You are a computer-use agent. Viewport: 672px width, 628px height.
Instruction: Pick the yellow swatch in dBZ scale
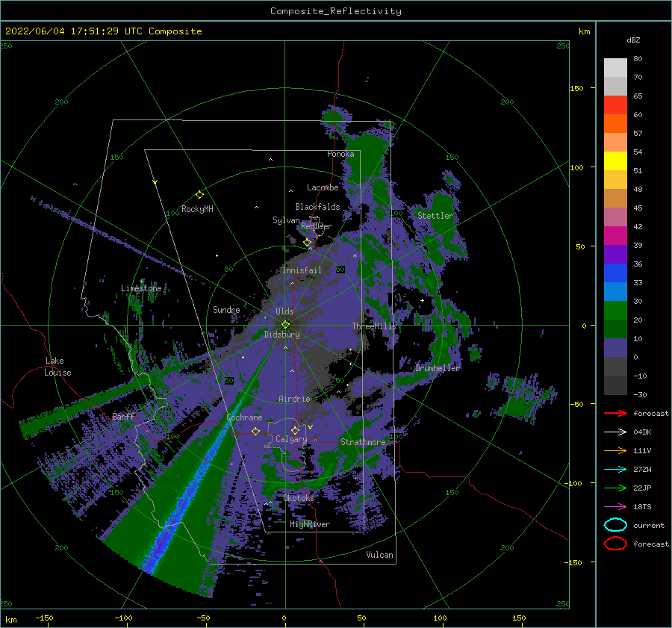[x=615, y=161]
